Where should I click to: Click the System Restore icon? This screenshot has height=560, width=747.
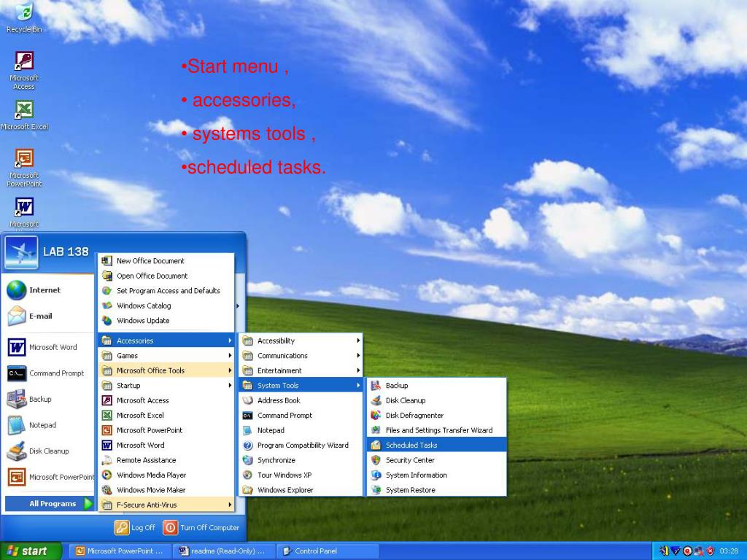click(x=376, y=489)
